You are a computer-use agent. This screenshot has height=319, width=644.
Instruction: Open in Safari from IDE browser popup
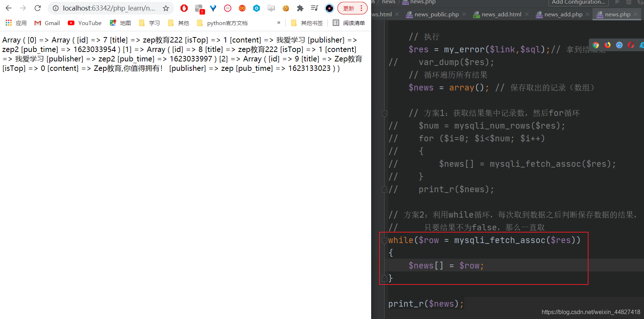click(619, 45)
